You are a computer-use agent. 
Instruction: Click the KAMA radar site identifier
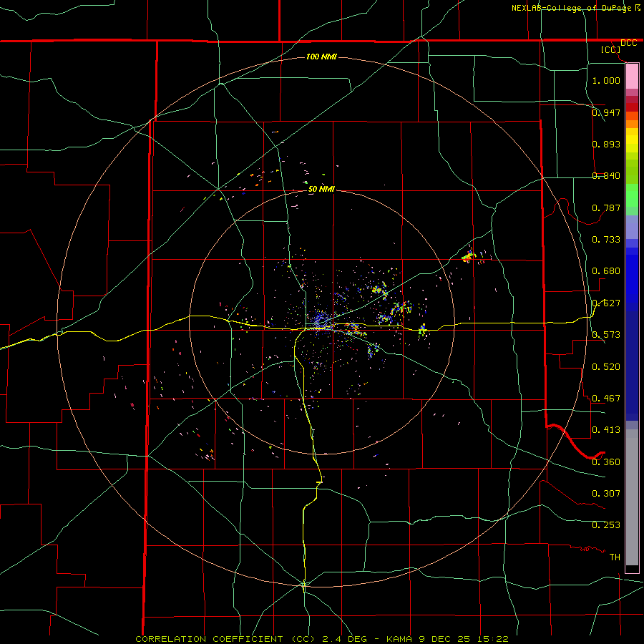pos(399,639)
